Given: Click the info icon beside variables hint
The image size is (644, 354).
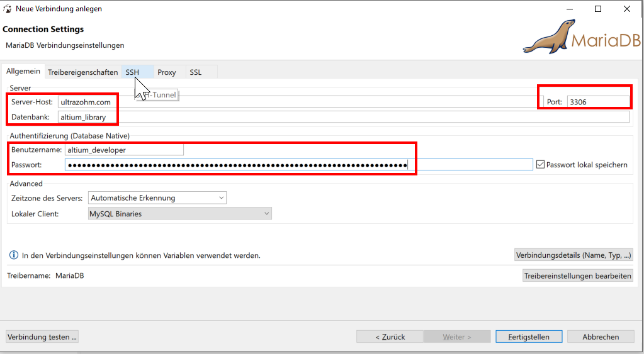Looking at the screenshot, I should (13, 255).
